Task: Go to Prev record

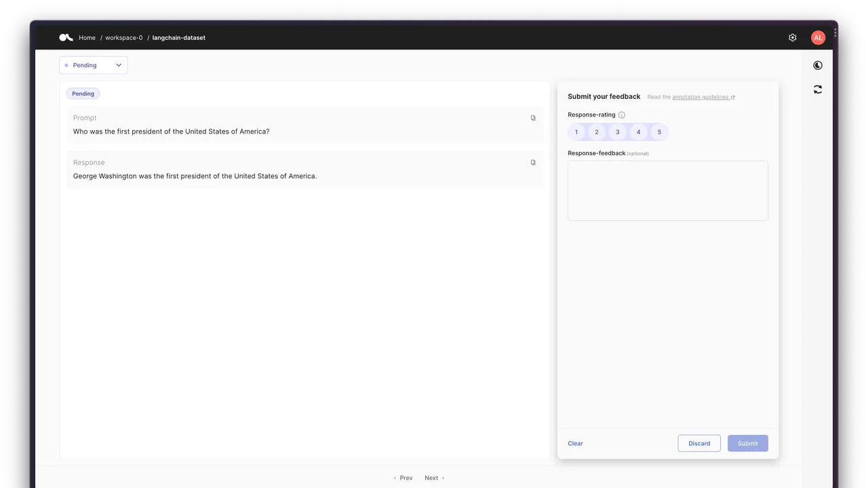Action: pyautogui.click(x=403, y=478)
